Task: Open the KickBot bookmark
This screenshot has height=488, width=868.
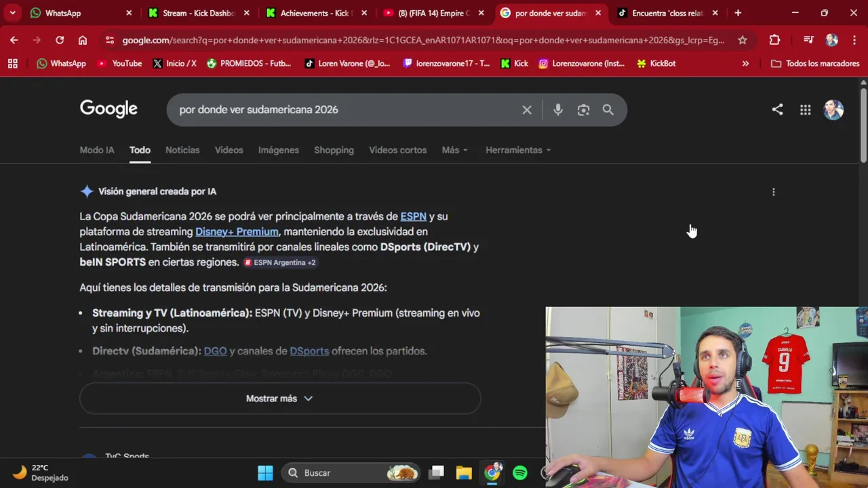Action: click(656, 63)
